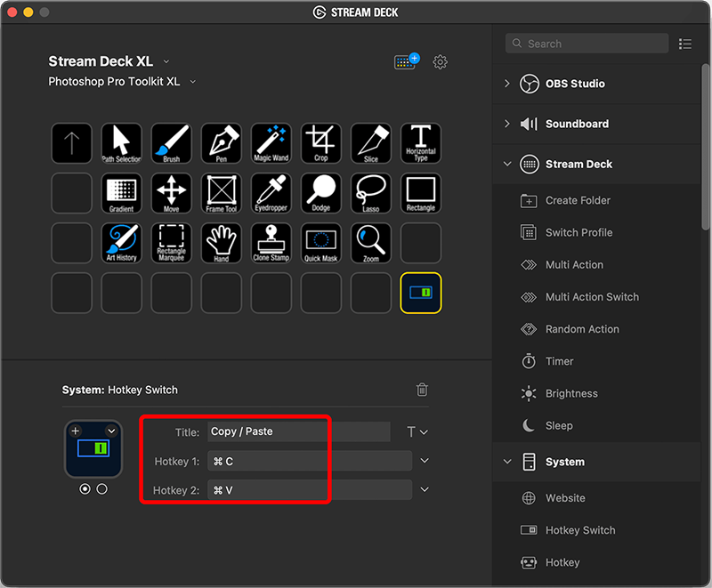The width and height of the screenshot is (712, 588).
Task: Select the Art History brush key
Action: 121,243
